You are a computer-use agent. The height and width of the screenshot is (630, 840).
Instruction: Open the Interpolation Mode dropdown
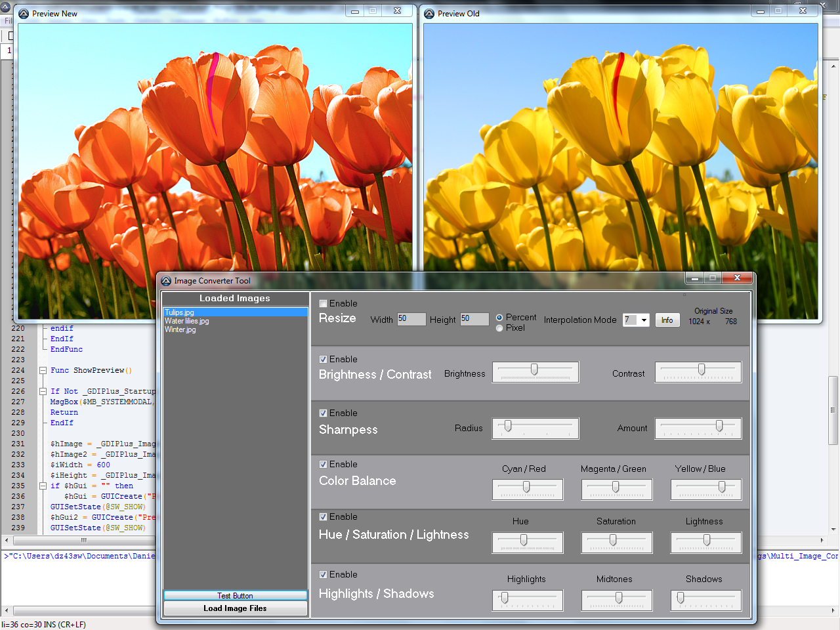[644, 320]
